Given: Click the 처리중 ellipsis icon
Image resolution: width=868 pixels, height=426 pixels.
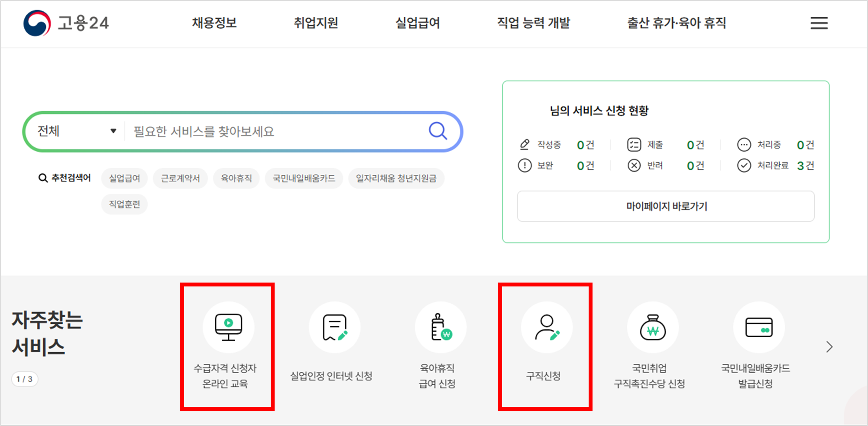Looking at the screenshot, I should [744, 144].
